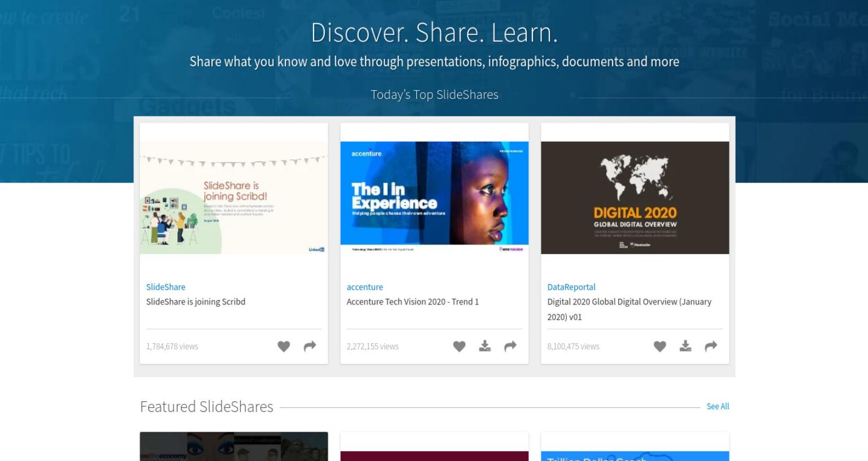Share the Accenture Tech Vision 2020 card
Screen dimensions: 868x461
click(510, 346)
